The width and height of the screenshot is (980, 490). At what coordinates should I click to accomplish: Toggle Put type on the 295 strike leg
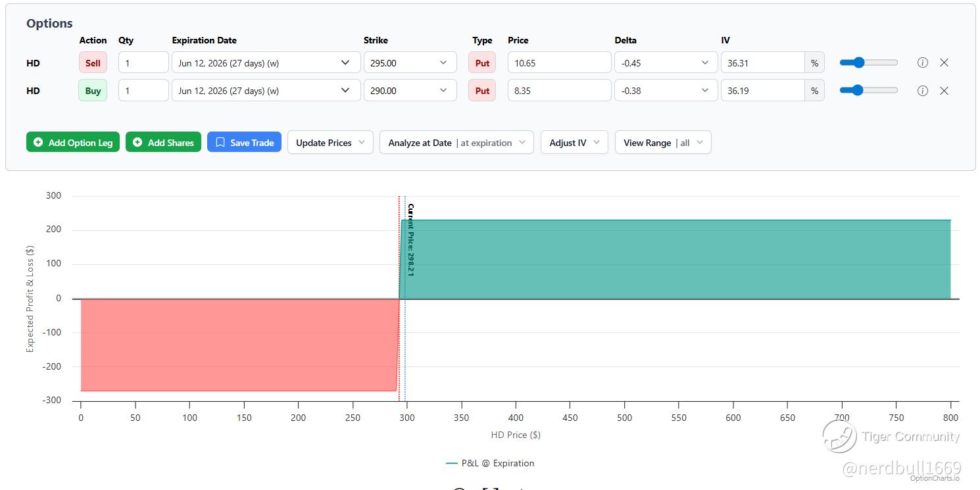(482, 63)
